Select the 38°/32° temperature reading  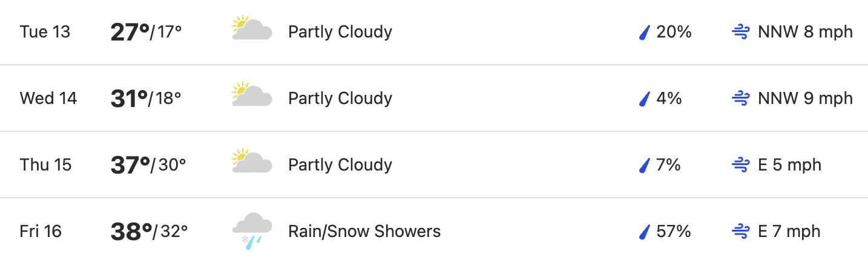(149, 232)
